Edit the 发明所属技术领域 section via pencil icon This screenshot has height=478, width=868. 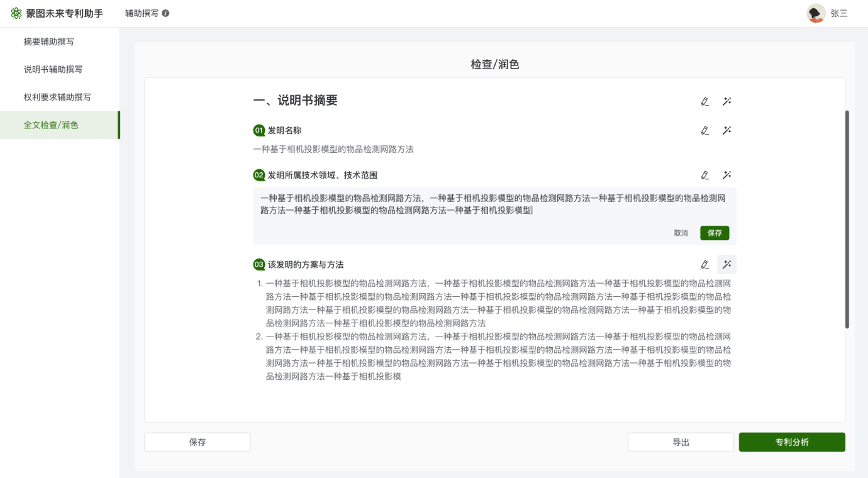pos(704,175)
